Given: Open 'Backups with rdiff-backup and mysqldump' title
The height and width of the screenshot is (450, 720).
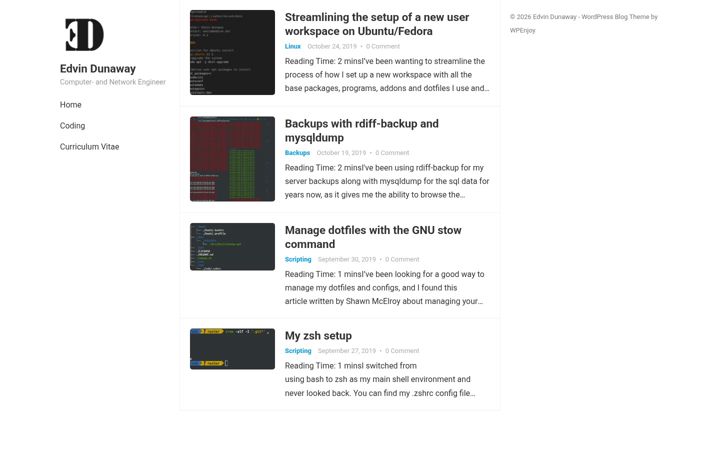Looking at the screenshot, I should pyautogui.click(x=361, y=131).
